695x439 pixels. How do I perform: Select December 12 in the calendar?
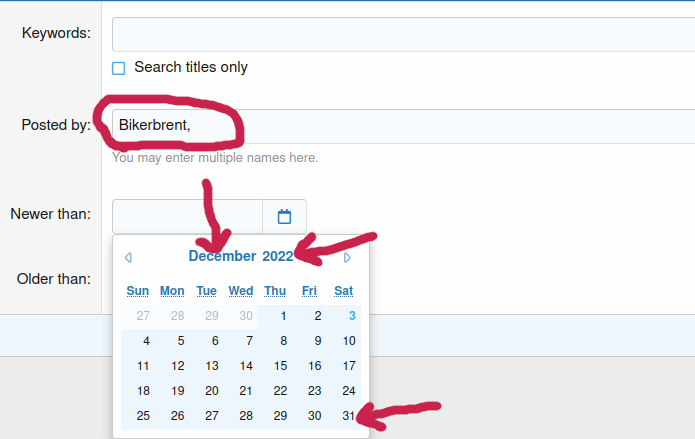177,366
